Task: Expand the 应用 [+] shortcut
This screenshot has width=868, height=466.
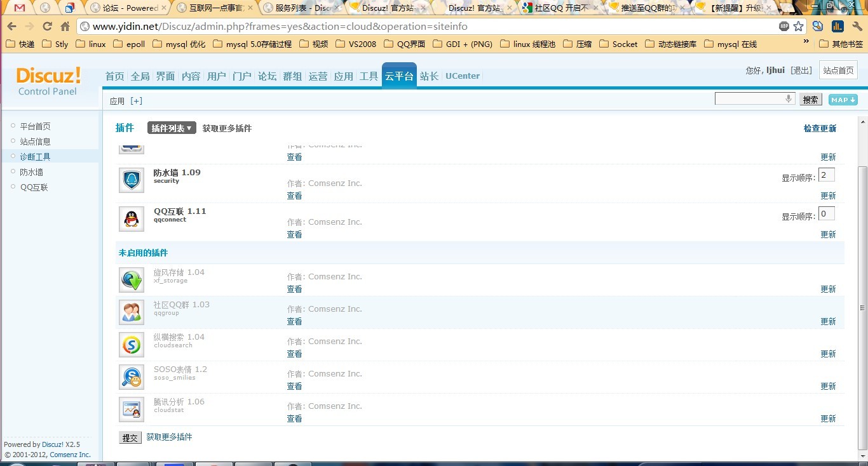Action: (x=126, y=101)
